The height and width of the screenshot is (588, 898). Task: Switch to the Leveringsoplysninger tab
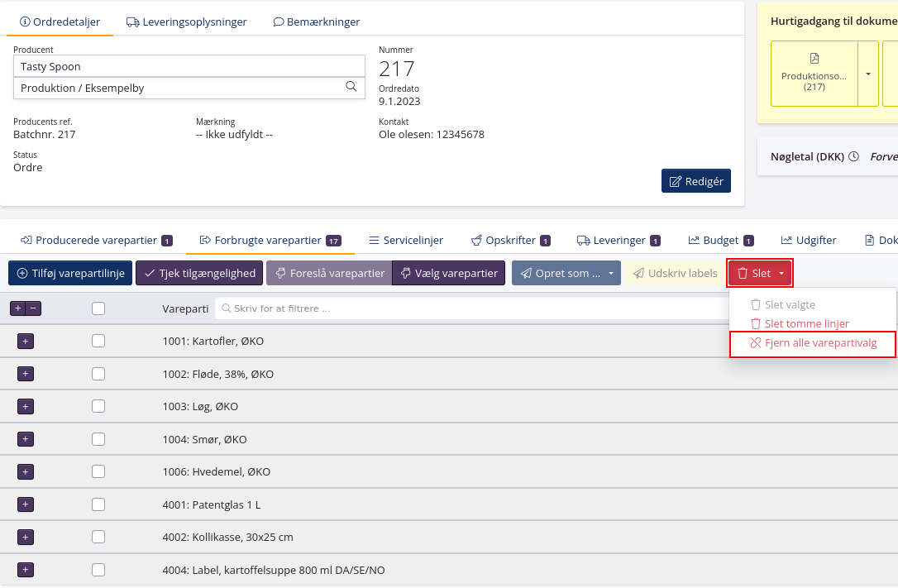point(187,22)
